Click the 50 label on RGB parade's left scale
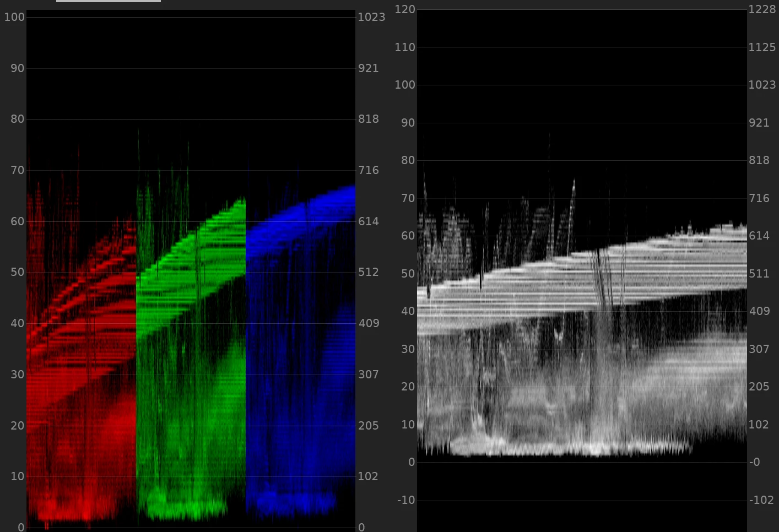The image size is (779, 532). [18, 272]
